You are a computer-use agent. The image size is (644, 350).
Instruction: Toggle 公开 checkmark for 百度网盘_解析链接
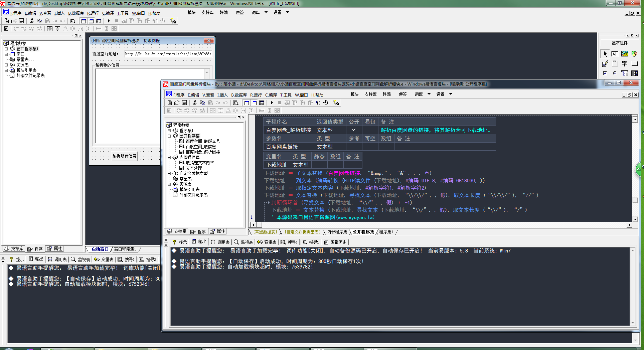tap(354, 130)
